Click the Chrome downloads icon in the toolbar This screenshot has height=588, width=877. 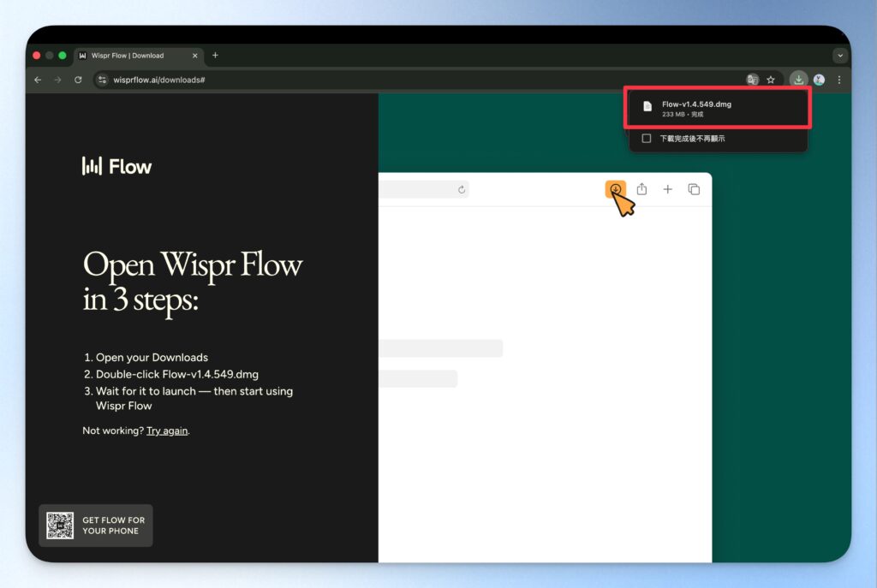click(798, 80)
